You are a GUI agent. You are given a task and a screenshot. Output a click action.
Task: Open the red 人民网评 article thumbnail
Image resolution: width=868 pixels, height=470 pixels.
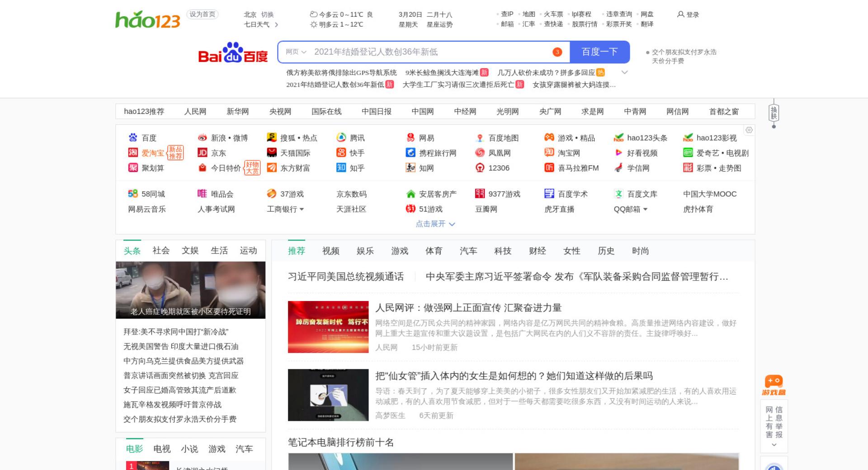point(328,327)
